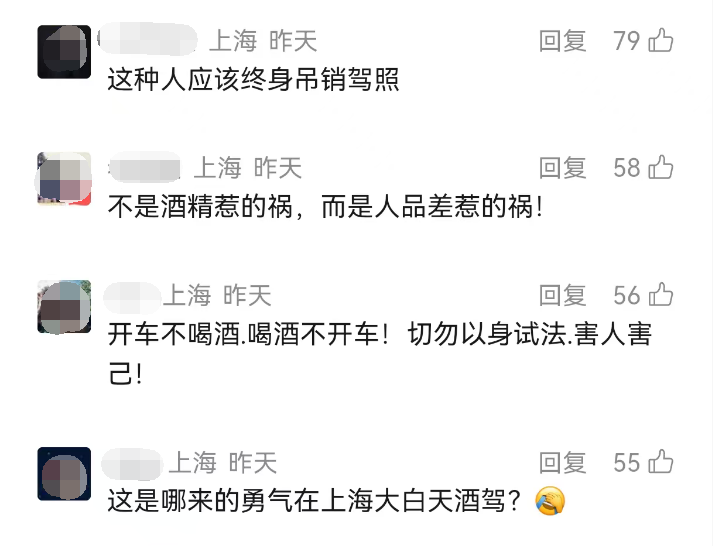The width and height of the screenshot is (713, 546).
Task: Open username above 不是酒精惹的祸 comment
Action: click(x=143, y=167)
